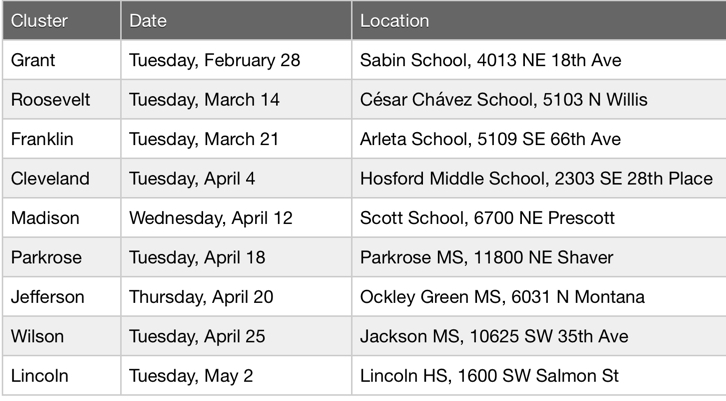Image resolution: width=726 pixels, height=401 pixels.
Task: Select the Madison cluster cell
Action: coord(62,218)
